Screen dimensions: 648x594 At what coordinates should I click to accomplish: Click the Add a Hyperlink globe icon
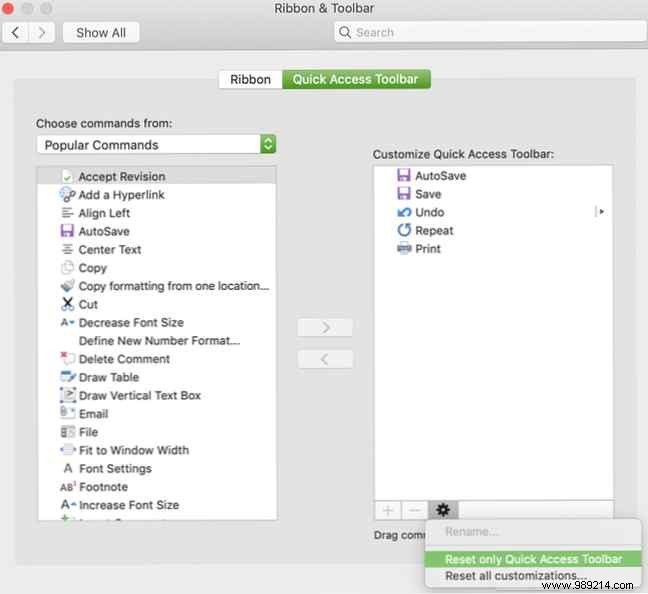(x=67, y=195)
